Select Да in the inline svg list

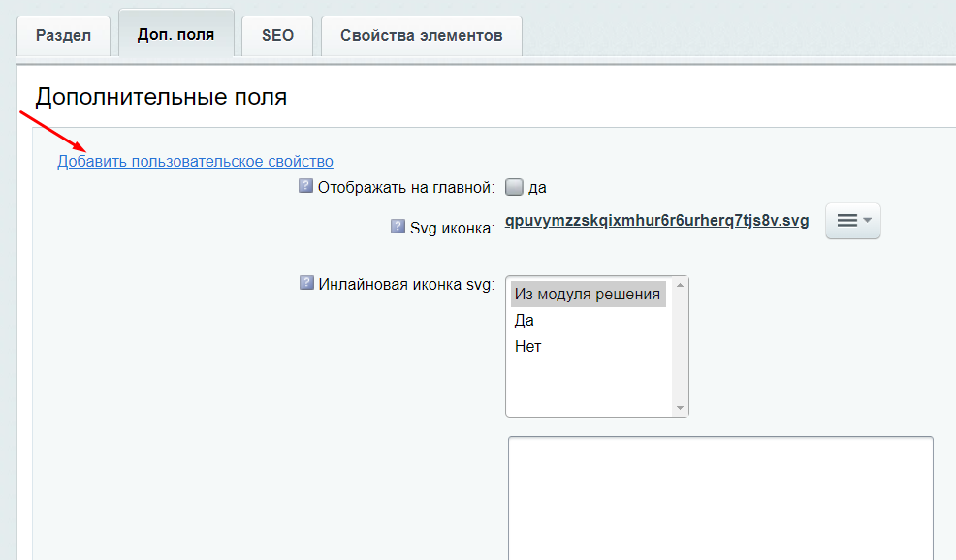pos(589,320)
